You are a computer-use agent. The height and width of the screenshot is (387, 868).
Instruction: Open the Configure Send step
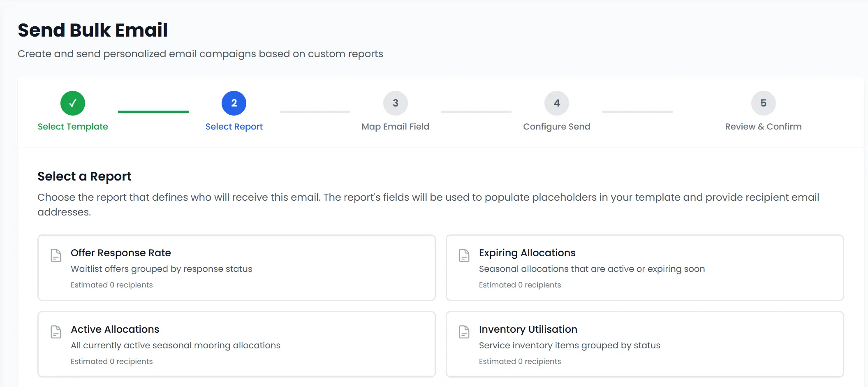pyautogui.click(x=556, y=126)
